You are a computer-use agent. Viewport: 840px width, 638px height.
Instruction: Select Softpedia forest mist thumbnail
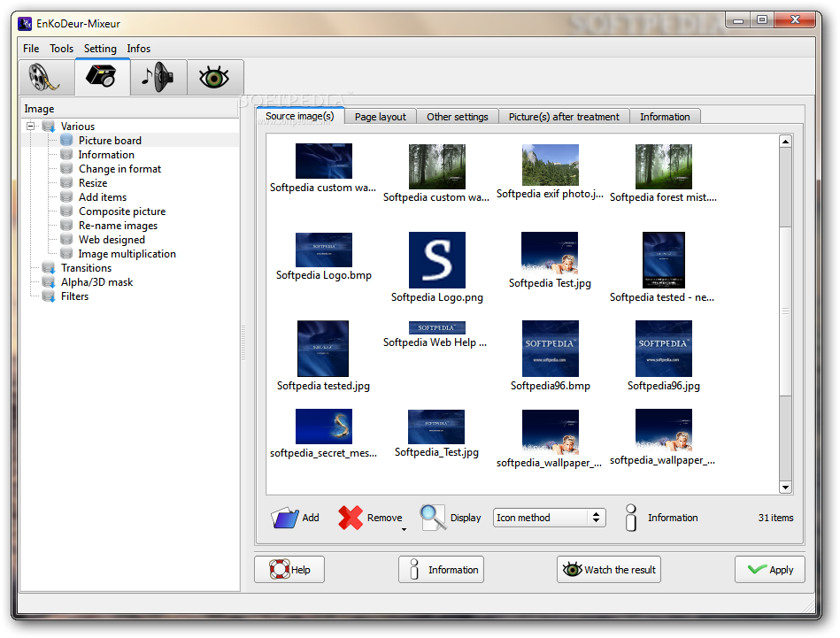point(663,166)
